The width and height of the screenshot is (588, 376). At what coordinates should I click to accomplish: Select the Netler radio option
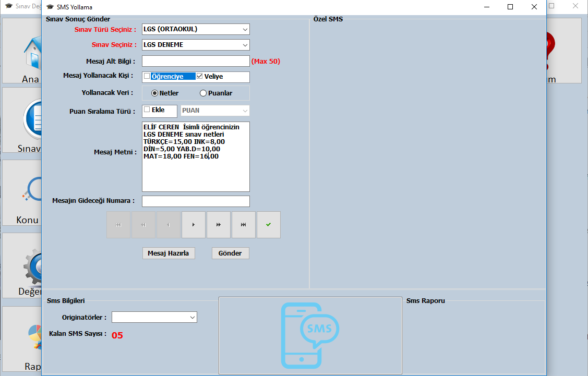click(154, 93)
